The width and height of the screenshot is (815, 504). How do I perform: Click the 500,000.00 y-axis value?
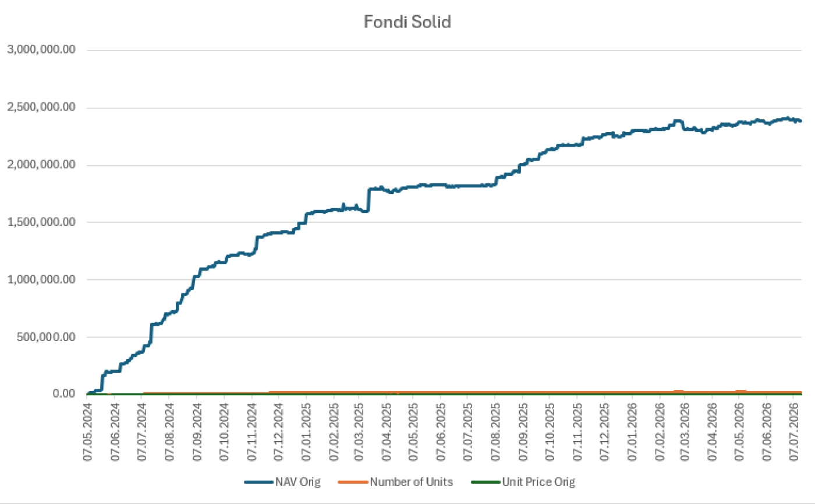47,337
